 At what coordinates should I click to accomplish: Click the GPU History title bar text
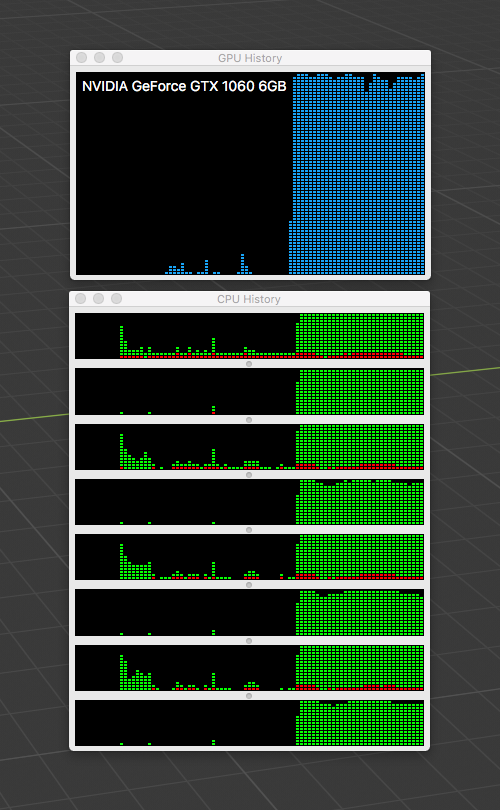(x=250, y=58)
